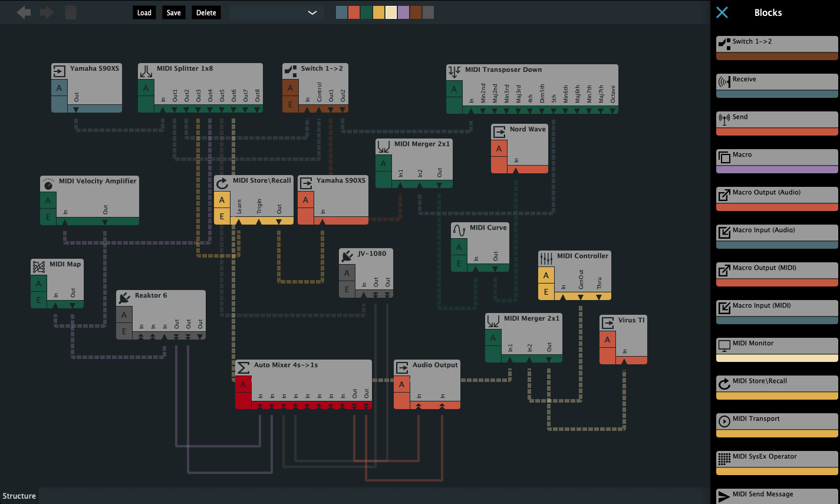This screenshot has width=840, height=504.
Task: Click the trash can delete icon
Action: pos(71,12)
